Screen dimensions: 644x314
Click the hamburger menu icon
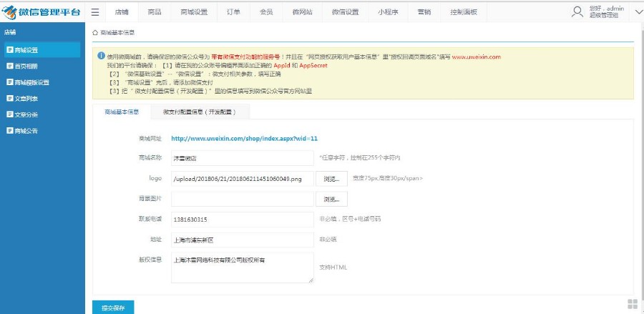(95, 12)
